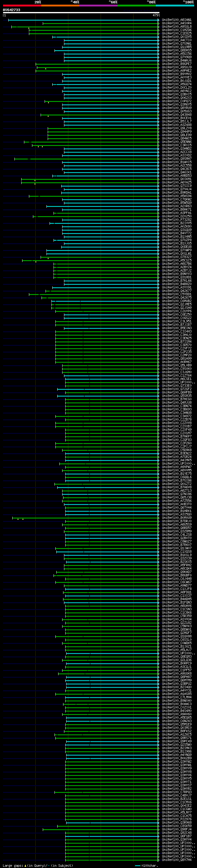This screenshot has height=868, width=197.
Task: Select the UniRef100_Q6F1B7 label
Action: (x=176, y=836)
